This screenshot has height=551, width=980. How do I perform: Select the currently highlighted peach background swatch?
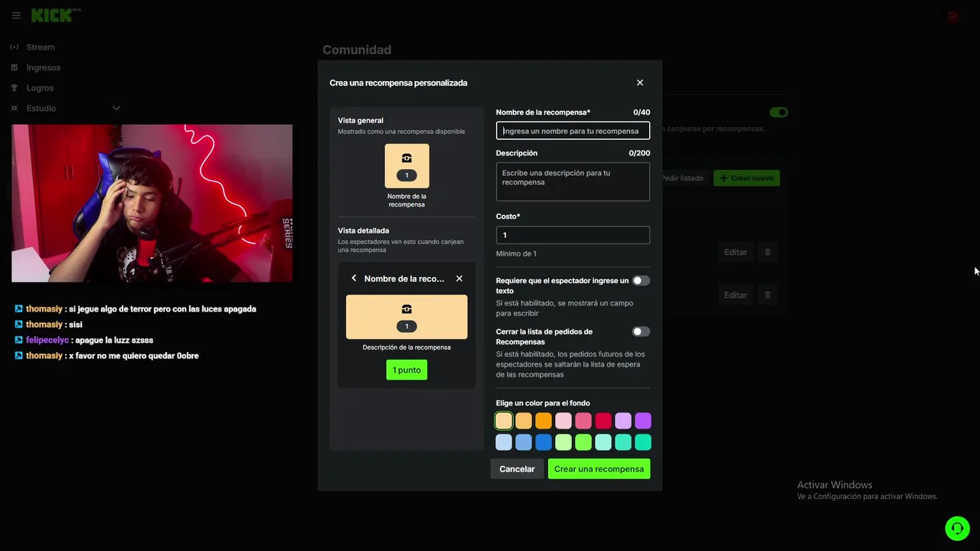(x=504, y=421)
